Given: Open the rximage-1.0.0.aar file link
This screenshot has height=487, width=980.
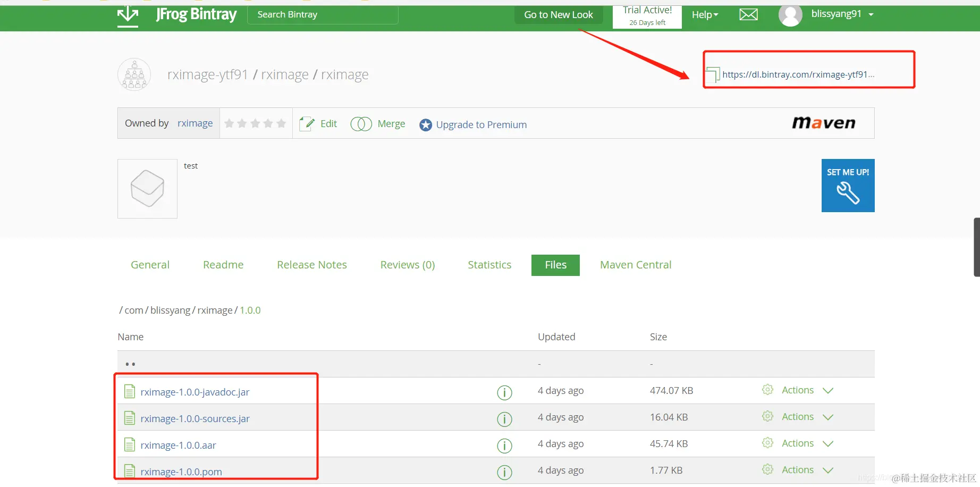Looking at the screenshot, I should 178,446.
